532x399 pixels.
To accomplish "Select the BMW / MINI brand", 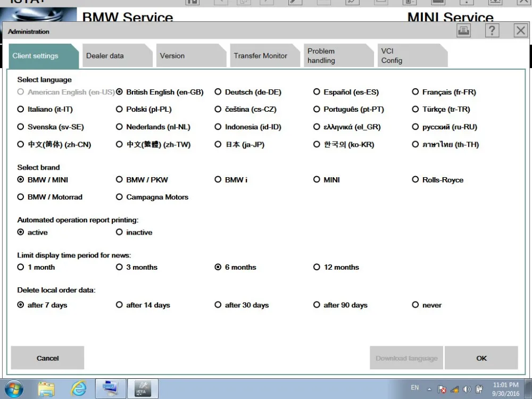I will [43, 180].
